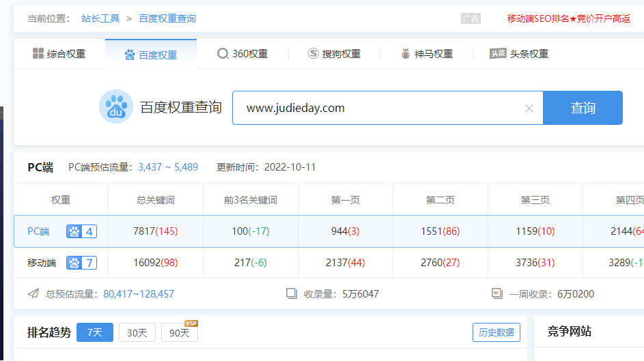This screenshot has height=361, width=644.
Task: Click the 头条 logo icon
Action: click(x=498, y=53)
